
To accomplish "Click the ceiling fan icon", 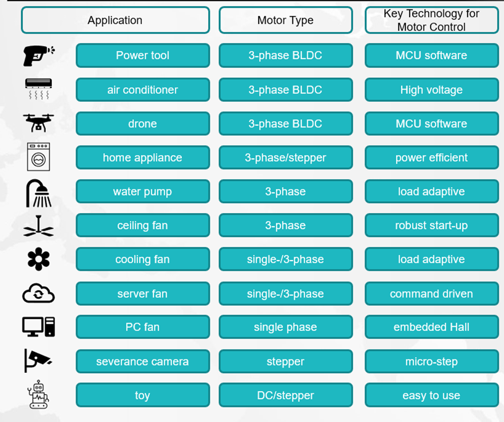I will tap(38, 226).
